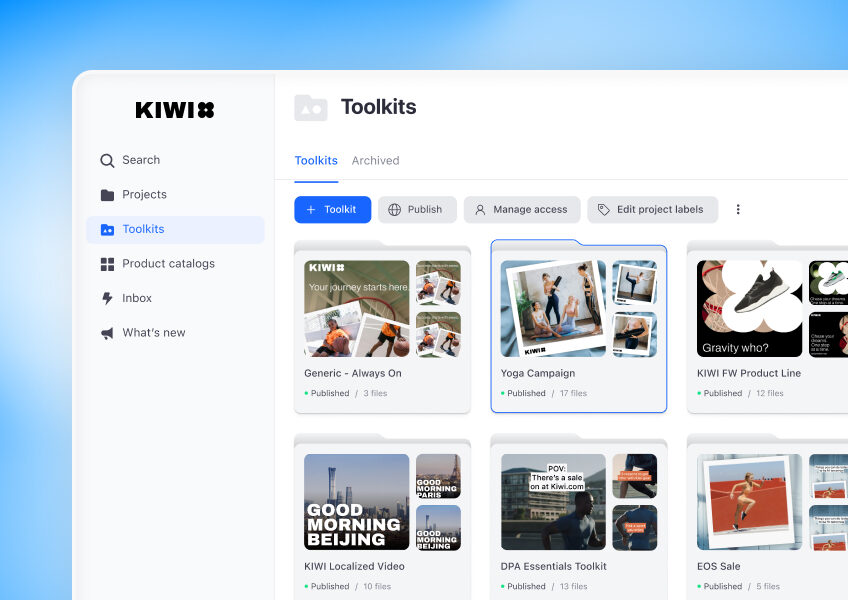This screenshot has height=600, width=848.
Task: Click the KIWI FW Product Line title
Action: (748, 373)
